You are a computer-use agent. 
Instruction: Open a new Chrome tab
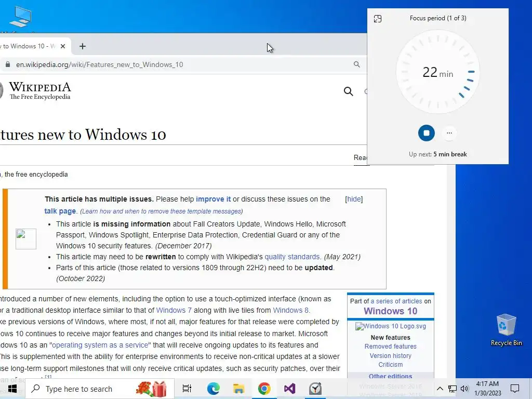83,46
